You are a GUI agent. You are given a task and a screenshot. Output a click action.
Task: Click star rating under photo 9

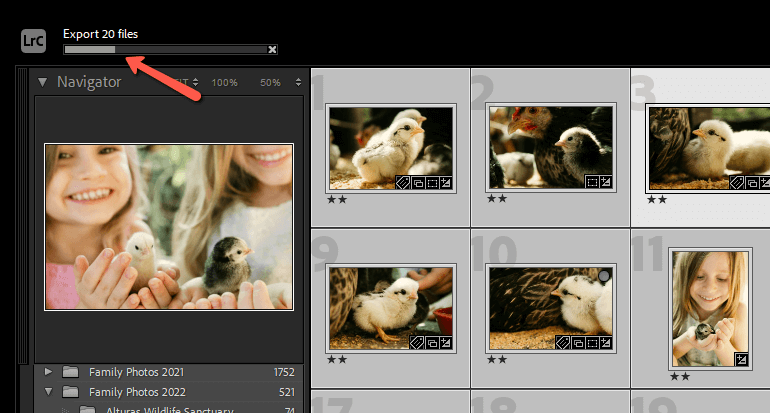(337, 358)
